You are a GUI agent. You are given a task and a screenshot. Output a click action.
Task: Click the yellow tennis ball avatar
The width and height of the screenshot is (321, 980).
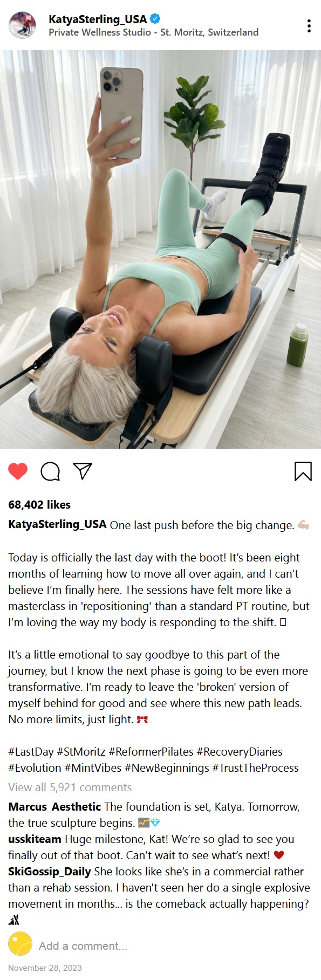(21, 944)
